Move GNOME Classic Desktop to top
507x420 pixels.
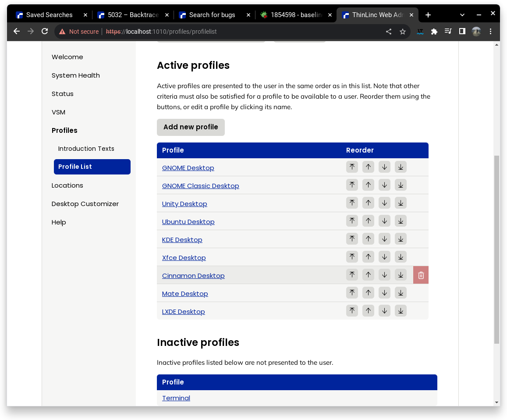[x=352, y=185]
